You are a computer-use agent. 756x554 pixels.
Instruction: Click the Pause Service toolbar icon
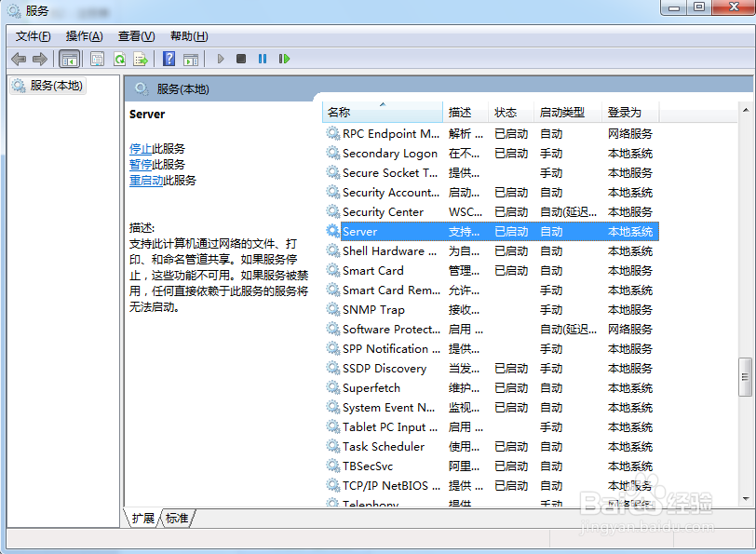(x=262, y=59)
